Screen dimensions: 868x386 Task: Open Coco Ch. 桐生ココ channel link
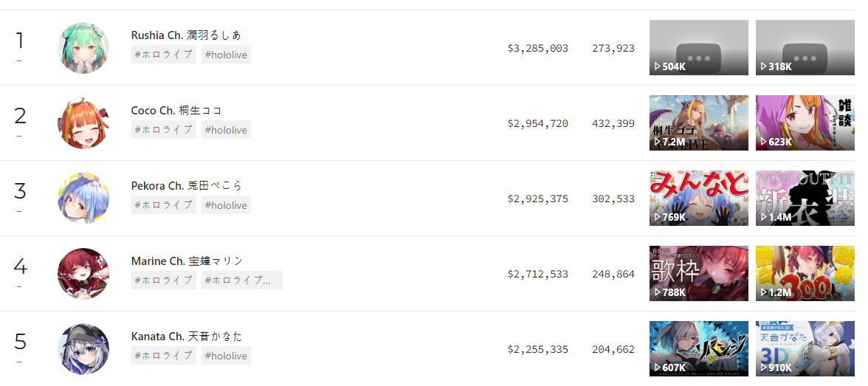click(x=176, y=111)
